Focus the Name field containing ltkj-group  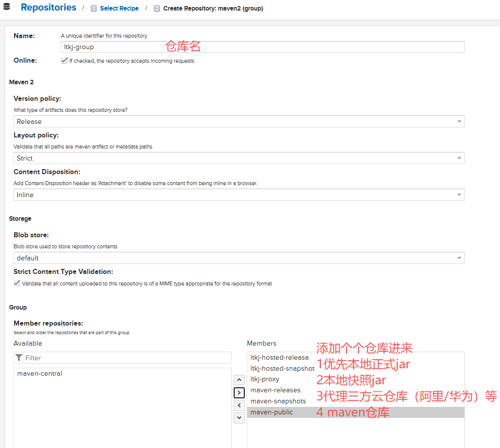tap(262, 47)
